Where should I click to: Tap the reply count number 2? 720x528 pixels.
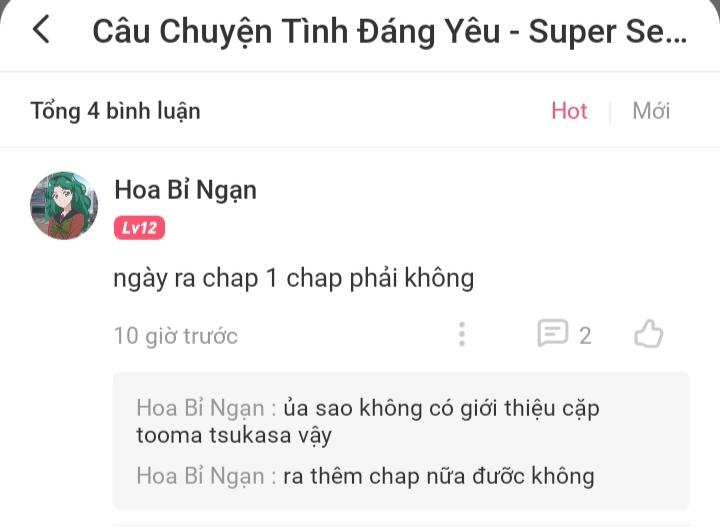[585, 336]
